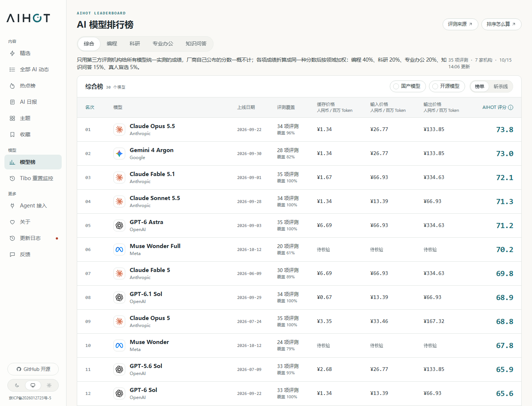The width and height of the screenshot is (532, 406).
Task: Select the Gemini 4 Argon model name
Action: coord(151,150)
